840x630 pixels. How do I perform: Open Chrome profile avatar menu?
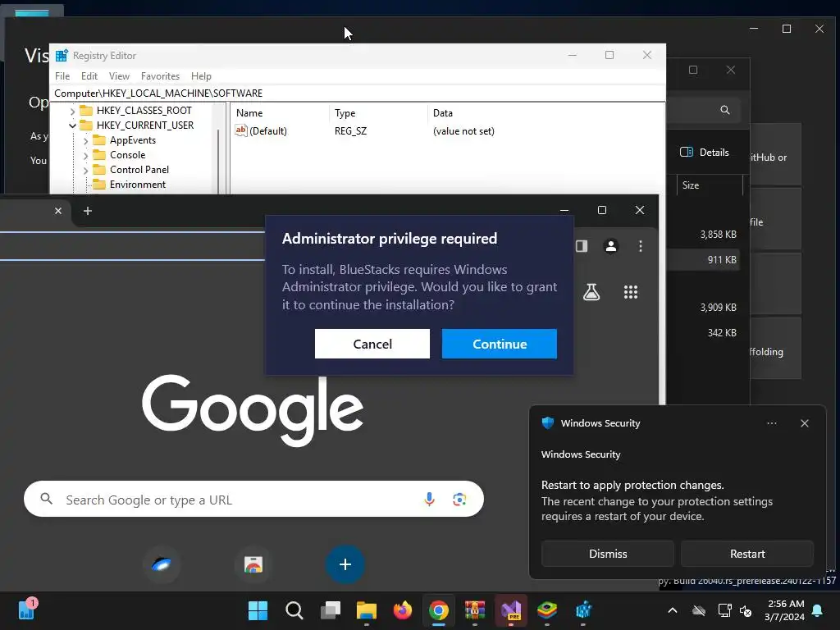610,246
